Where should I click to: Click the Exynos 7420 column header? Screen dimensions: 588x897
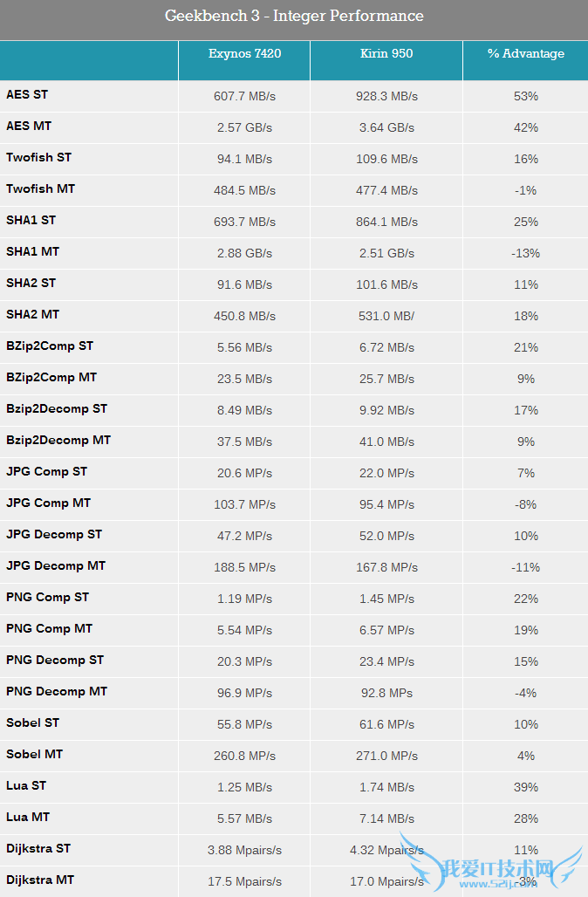244,53
